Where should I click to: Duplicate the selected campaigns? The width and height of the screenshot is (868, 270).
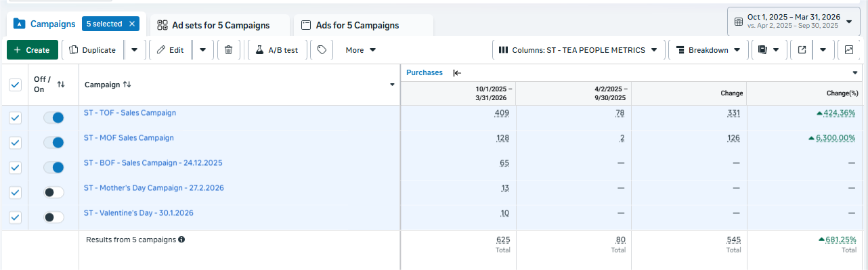pyautogui.click(x=92, y=50)
